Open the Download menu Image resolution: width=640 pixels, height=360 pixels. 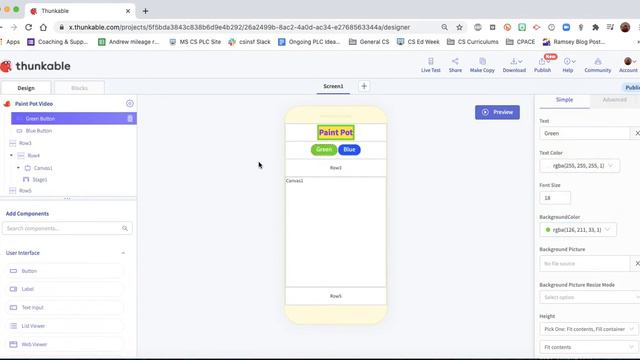[x=514, y=65]
